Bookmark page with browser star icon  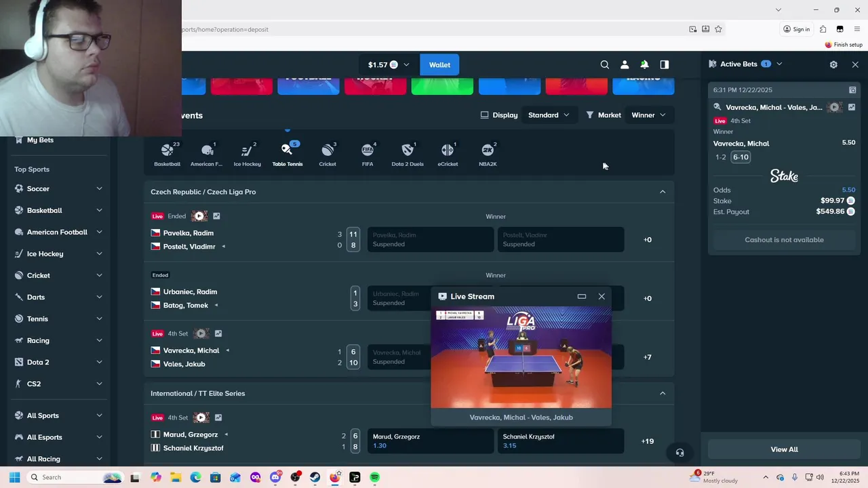pos(718,29)
